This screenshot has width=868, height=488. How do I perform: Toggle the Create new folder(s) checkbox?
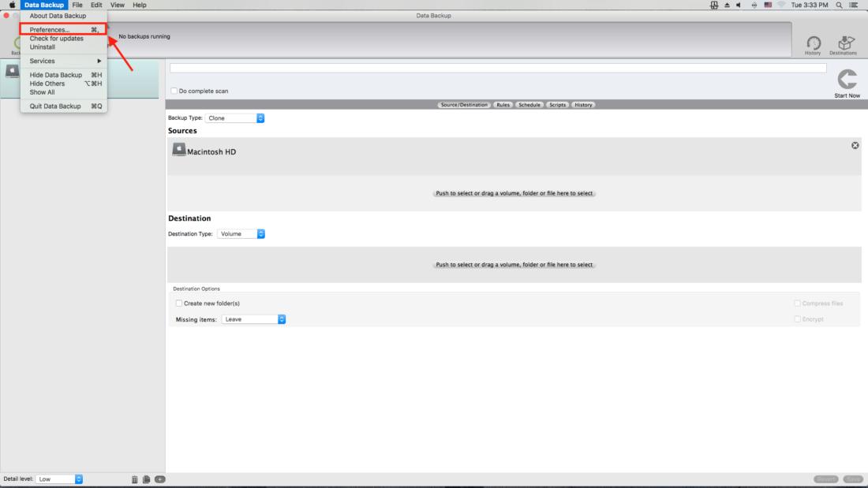coord(179,304)
